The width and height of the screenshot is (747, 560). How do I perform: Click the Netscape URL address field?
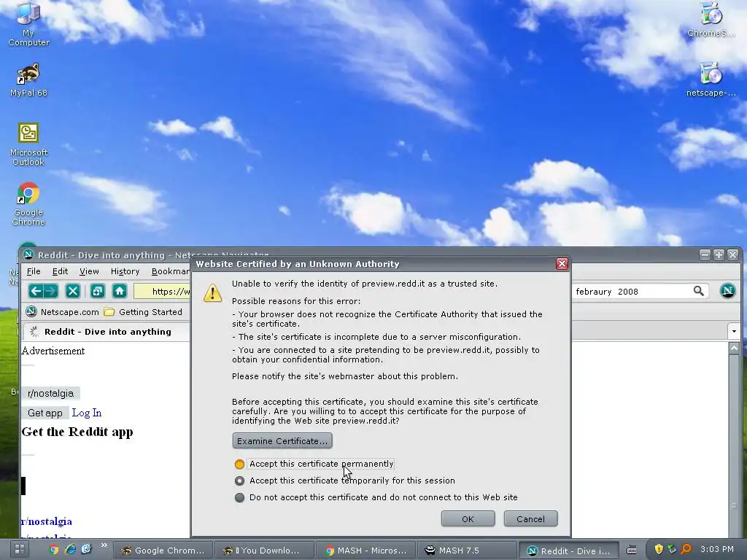coord(162,291)
